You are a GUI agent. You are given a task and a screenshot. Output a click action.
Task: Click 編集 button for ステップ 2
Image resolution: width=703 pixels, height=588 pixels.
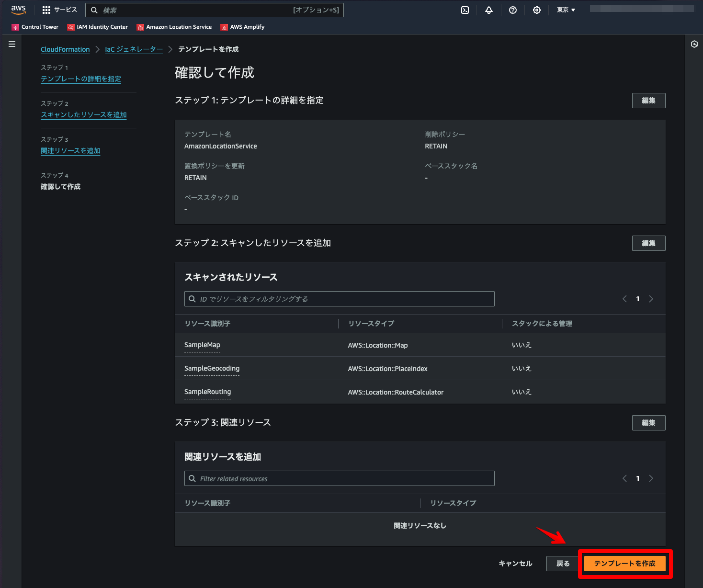tap(648, 243)
